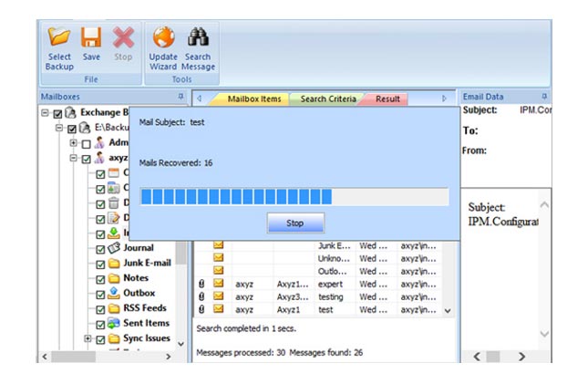Image resolution: width=588 pixels, height=384 pixels.
Task: Select the 'Axyz1...' cell in expert row
Action: click(x=293, y=285)
